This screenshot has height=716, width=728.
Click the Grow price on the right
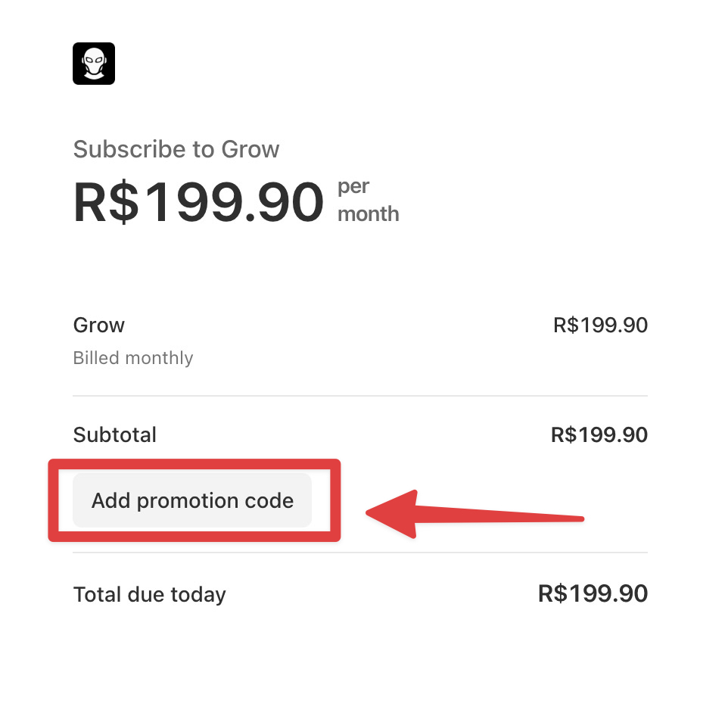coord(599,325)
